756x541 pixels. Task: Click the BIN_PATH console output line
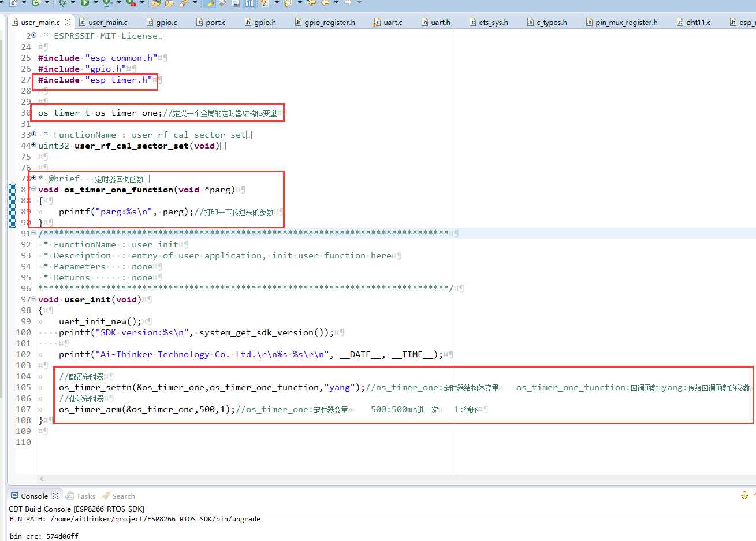pyautogui.click(x=135, y=519)
